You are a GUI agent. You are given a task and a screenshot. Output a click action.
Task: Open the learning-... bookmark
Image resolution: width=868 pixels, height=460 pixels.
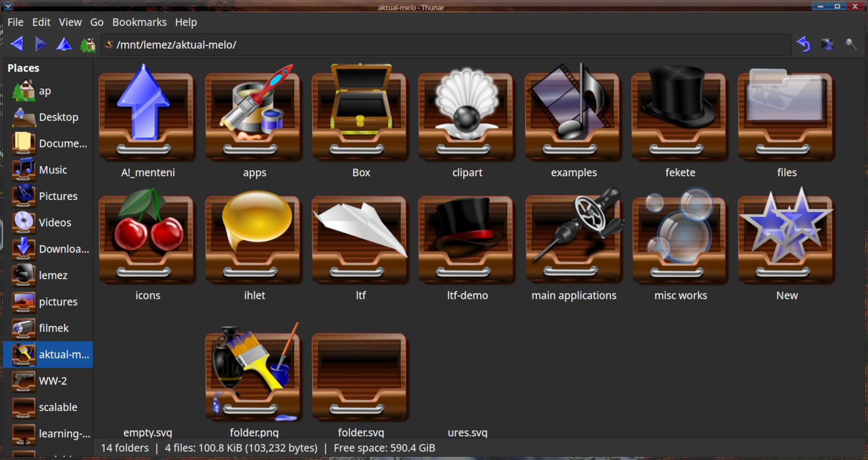48,433
